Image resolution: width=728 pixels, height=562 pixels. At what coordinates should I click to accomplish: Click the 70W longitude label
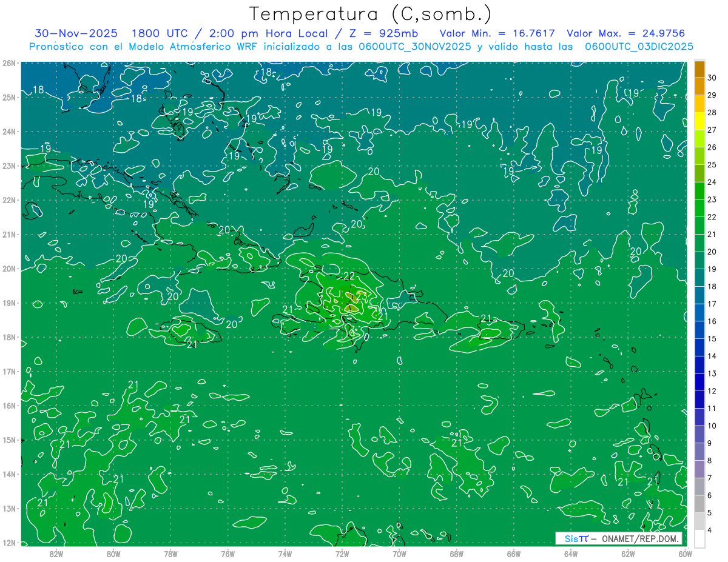[399, 553]
